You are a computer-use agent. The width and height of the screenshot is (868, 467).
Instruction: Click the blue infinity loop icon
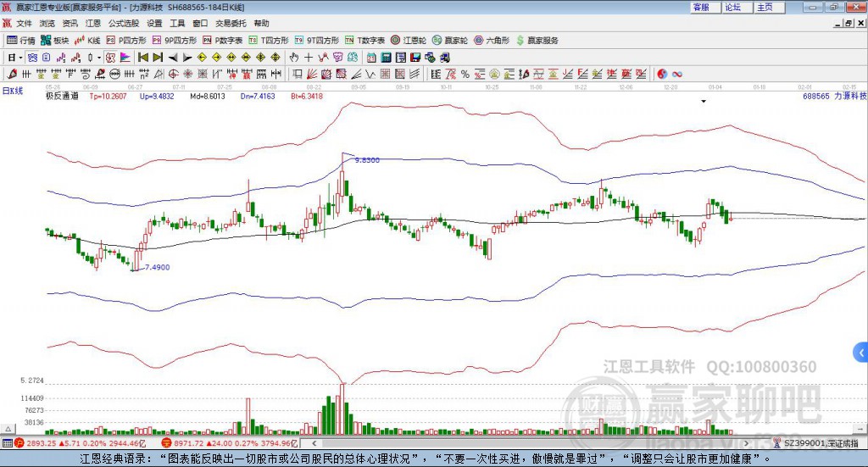[677, 74]
